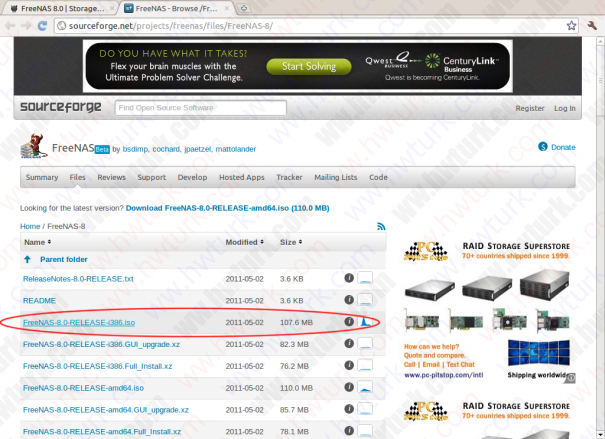
Task: Open download stats chart for amd64.iso
Action: pyautogui.click(x=365, y=387)
